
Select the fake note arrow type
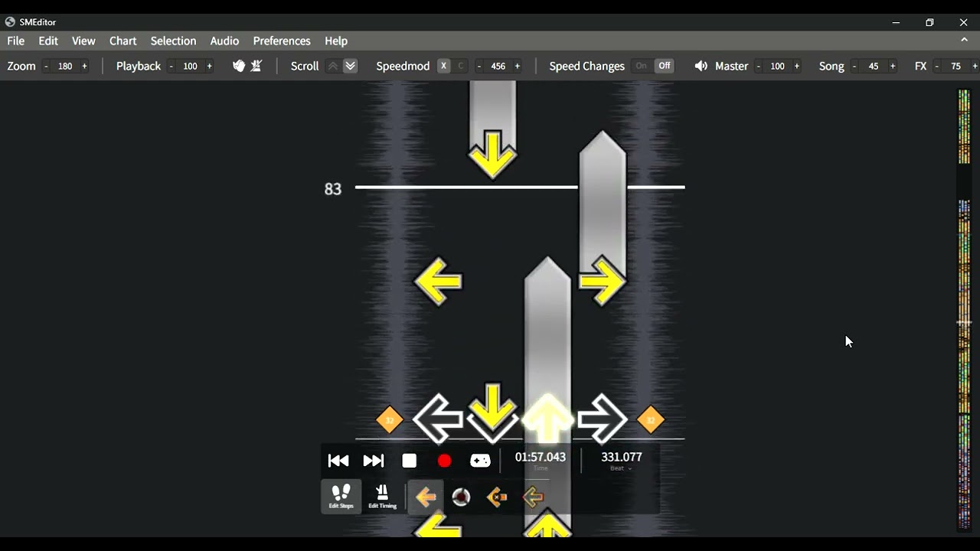tap(497, 497)
